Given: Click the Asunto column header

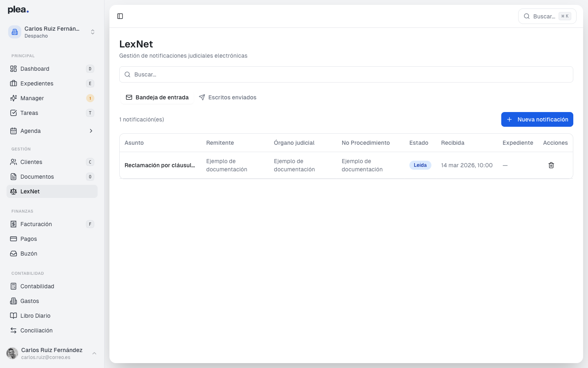Looking at the screenshot, I should click(134, 143).
